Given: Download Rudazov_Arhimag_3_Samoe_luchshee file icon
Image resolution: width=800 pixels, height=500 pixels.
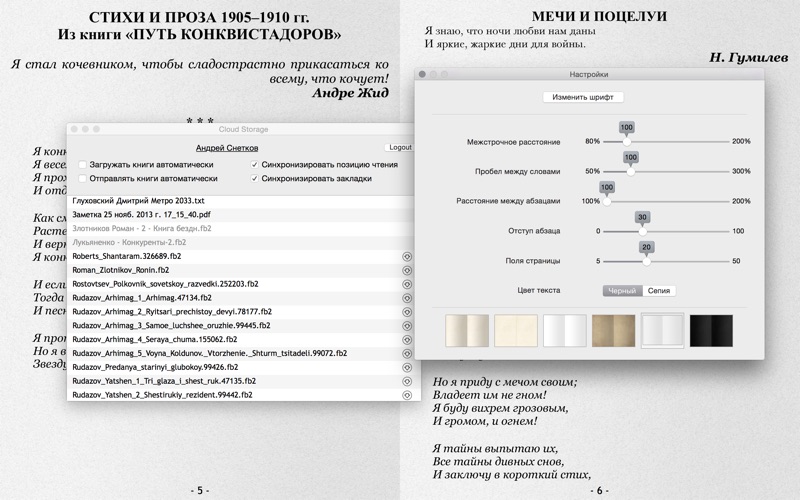Looking at the screenshot, I should pos(407,326).
